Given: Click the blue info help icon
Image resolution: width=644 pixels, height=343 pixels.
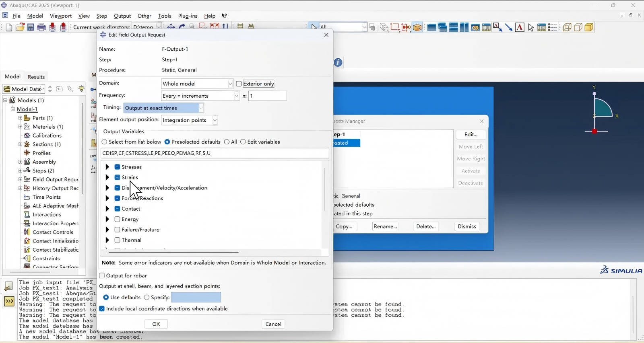Looking at the screenshot, I should pyautogui.click(x=339, y=63).
